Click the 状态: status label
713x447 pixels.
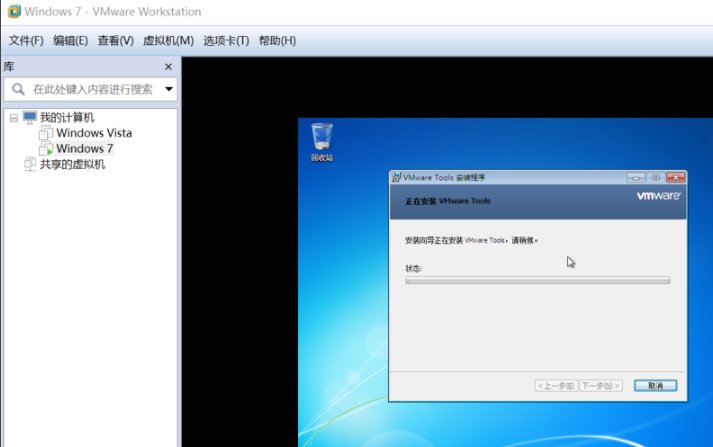413,268
